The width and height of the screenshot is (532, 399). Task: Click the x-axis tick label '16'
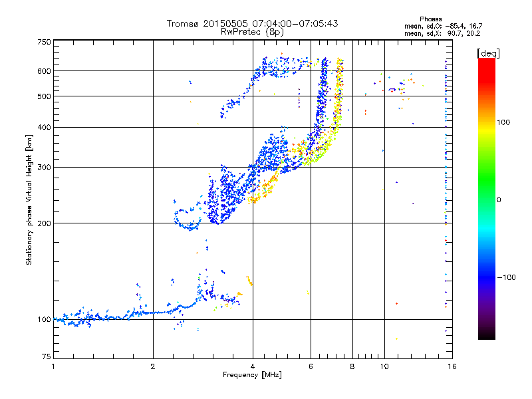[x=452, y=366]
